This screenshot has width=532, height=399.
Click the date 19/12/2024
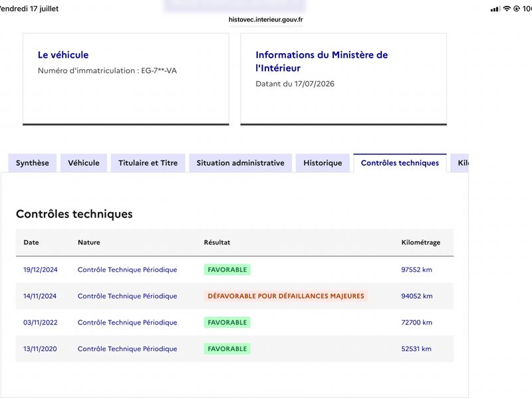point(41,270)
